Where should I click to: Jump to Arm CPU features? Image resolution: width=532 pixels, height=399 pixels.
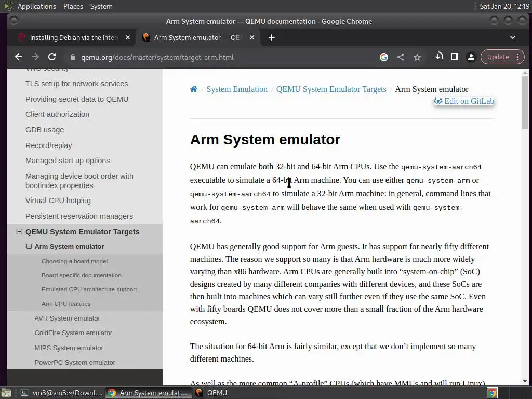(x=66, y=304)
